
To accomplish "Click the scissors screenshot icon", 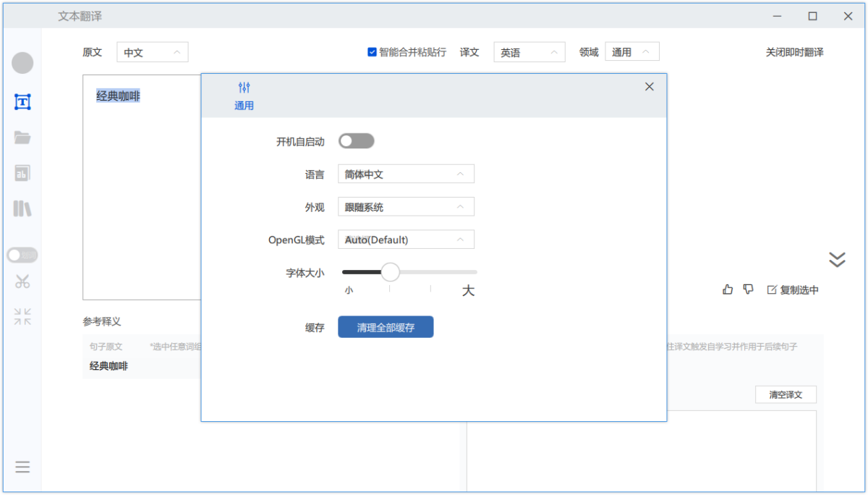I will pos(22,282).
